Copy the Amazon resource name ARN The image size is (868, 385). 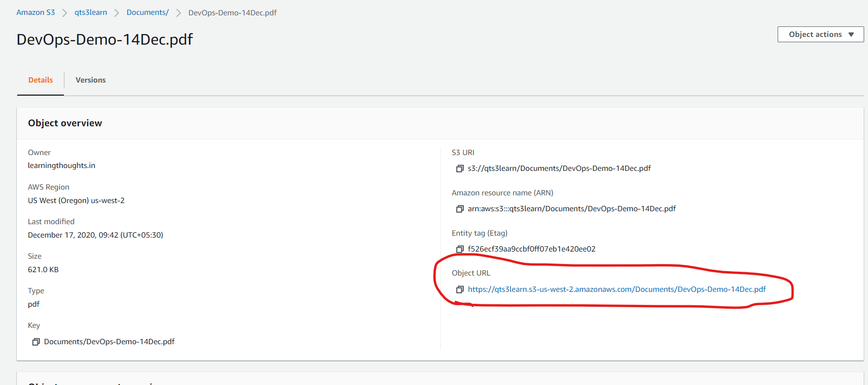459,209
